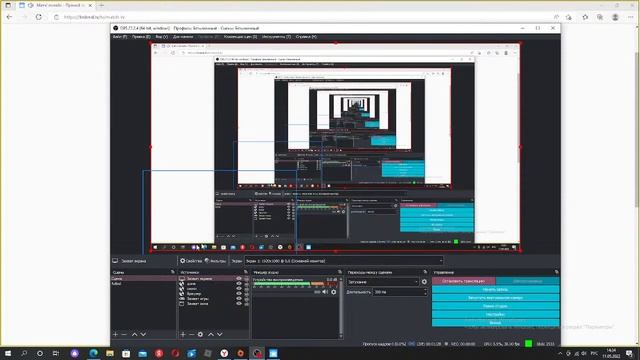Open the Инструменты menu

coord(276,37)
